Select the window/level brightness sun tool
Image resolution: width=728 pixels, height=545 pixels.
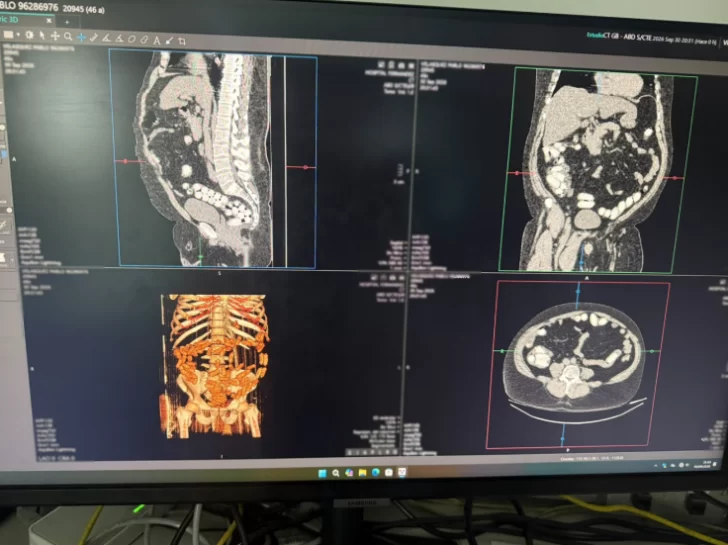(29, 35)
